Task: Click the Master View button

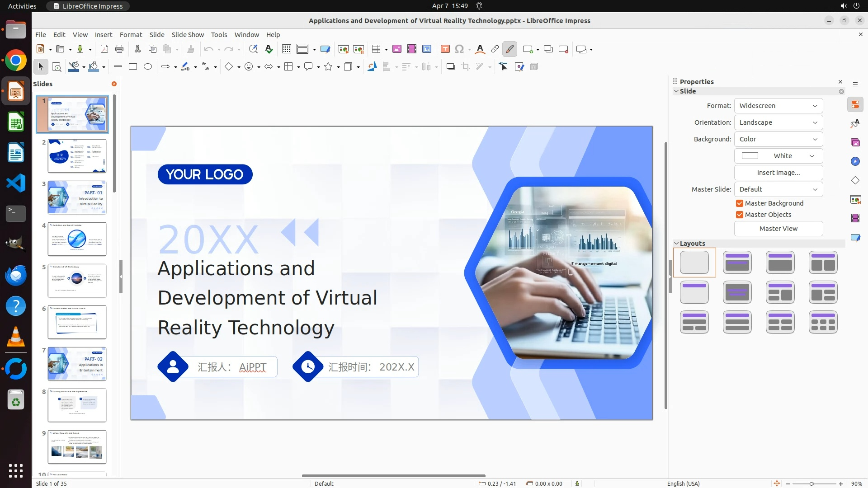Action: (778, 229)
